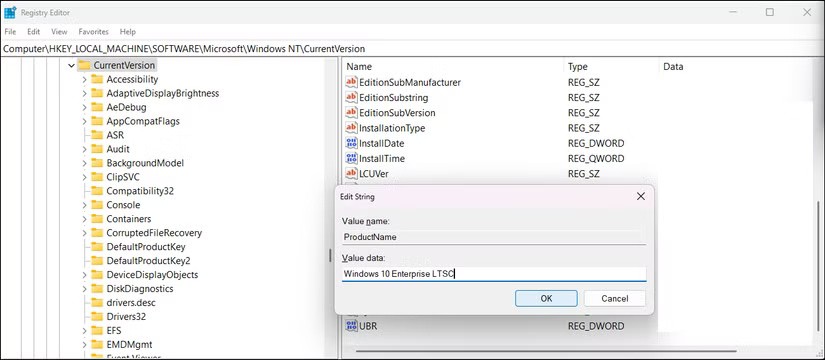This screenshot has width=825, height=360.
Task: Click the Value name field showing ProductName
Action: pyautogui.click(x=494, y=237)
